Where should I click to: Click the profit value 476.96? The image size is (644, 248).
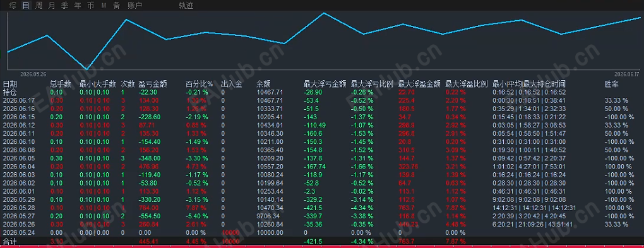(148, 167)
